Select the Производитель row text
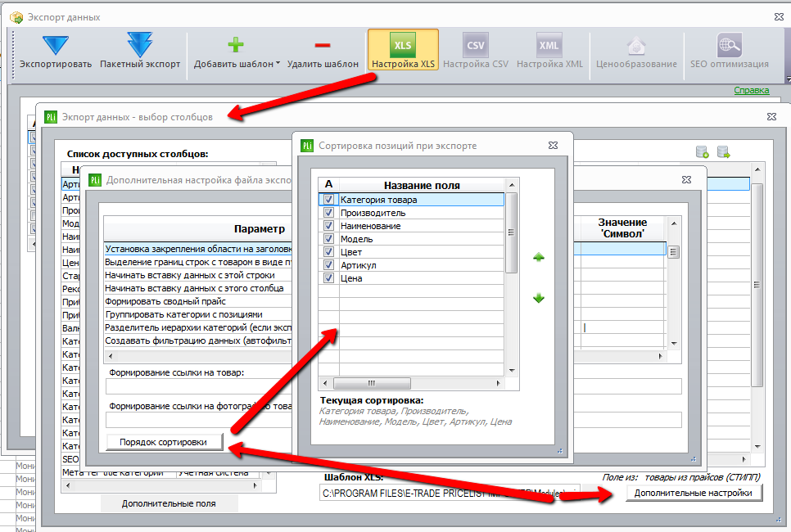The height and width of the screenshot is (532, 791). click(x=373, y=213)
